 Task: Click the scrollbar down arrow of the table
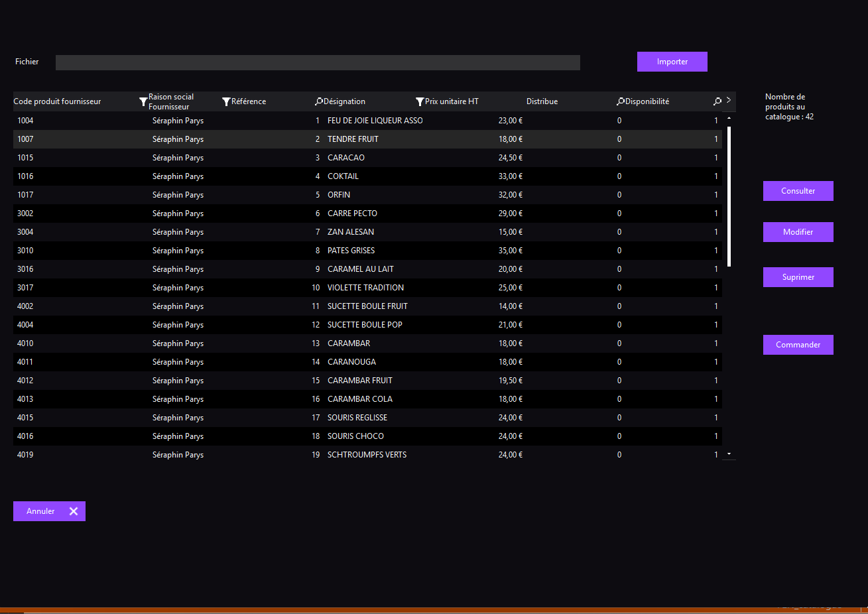(729, 454)
